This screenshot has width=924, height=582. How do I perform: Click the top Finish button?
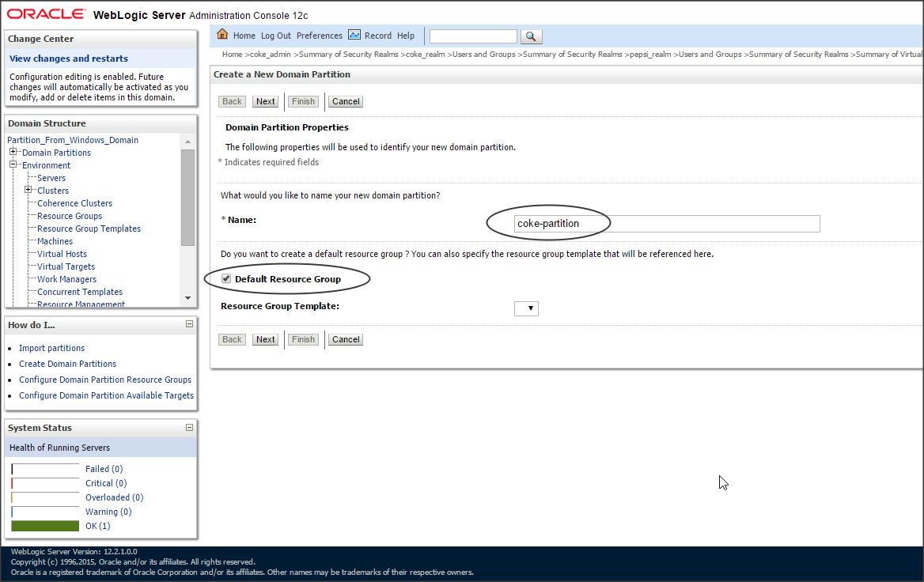(x=304, y=101)
